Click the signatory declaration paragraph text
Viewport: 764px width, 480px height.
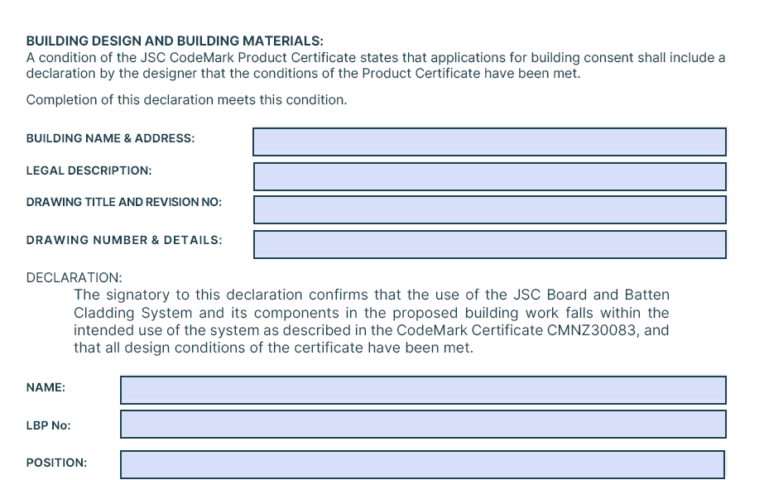point(371,321)
